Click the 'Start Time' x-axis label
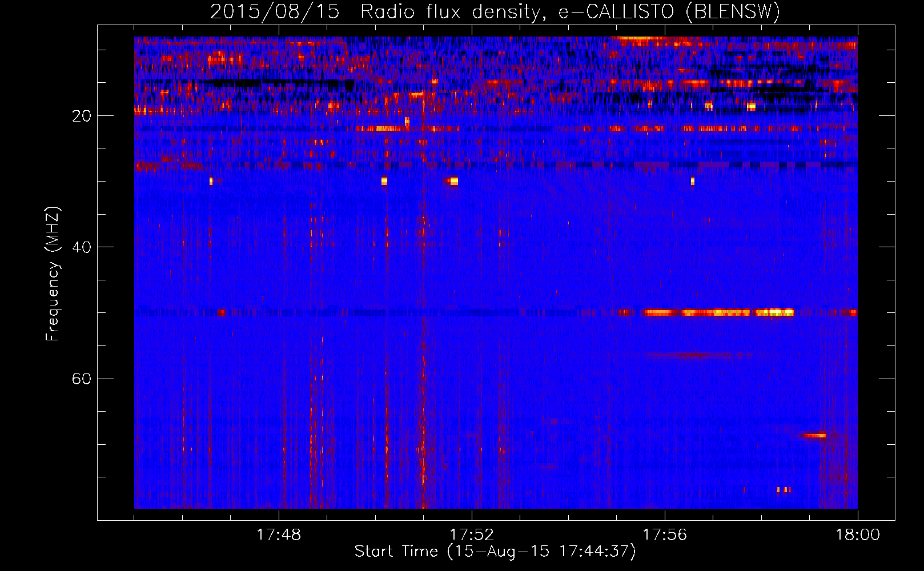 (x=495, y=552)
